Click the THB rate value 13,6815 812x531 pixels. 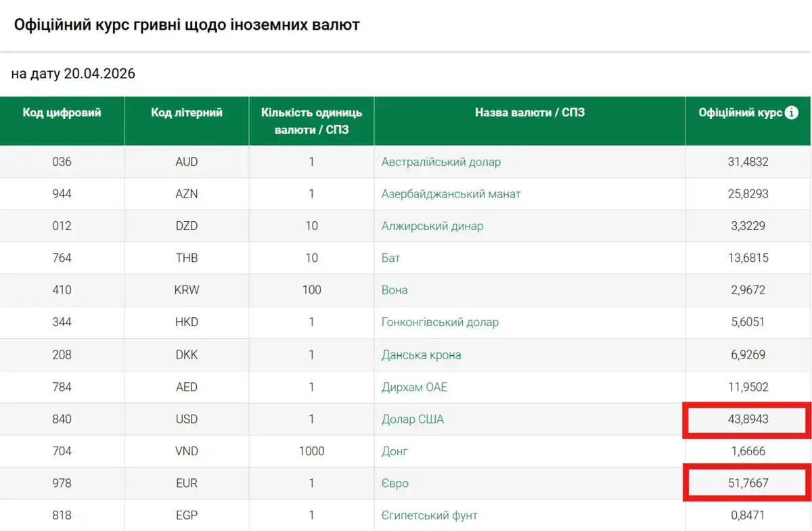point(748,258)
